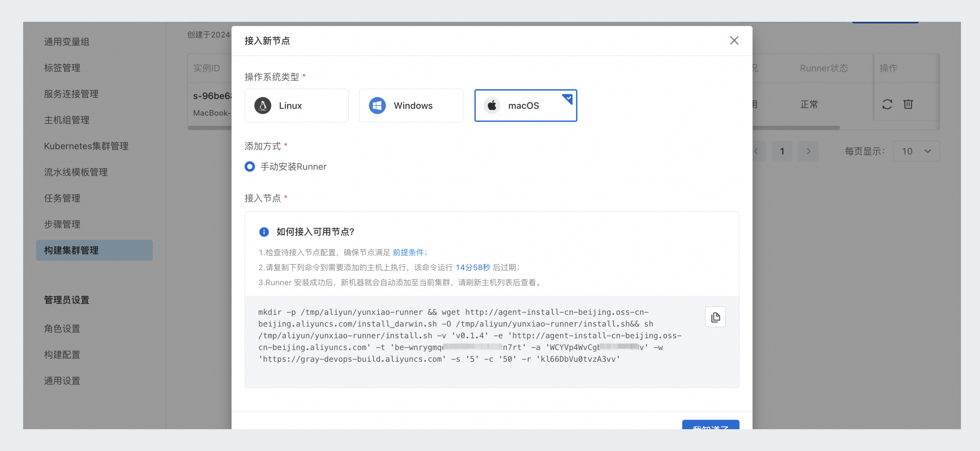Open 流水线模板管理 in the sidebar
This screenshot has height=451, width=980.
click(x=76, y=172)
